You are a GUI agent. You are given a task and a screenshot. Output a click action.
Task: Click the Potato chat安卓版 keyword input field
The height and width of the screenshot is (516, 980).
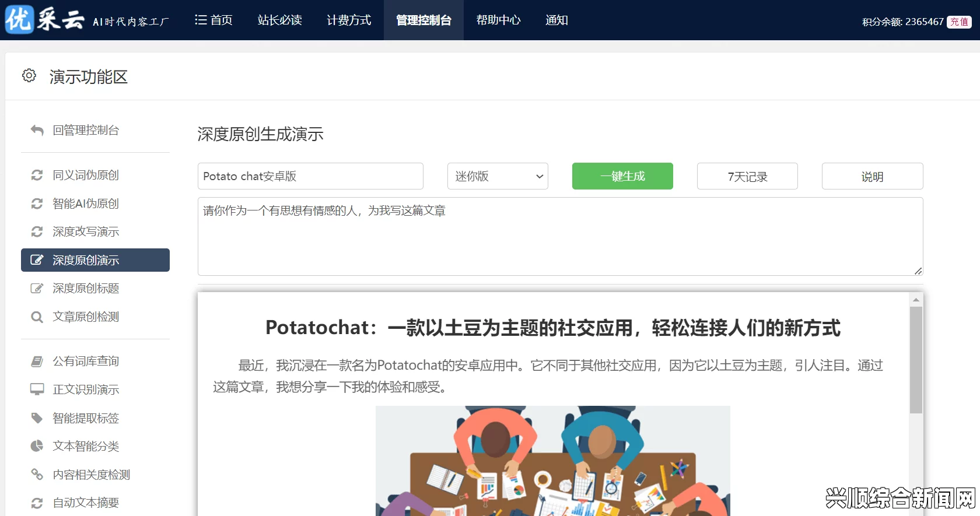[310, 176]
